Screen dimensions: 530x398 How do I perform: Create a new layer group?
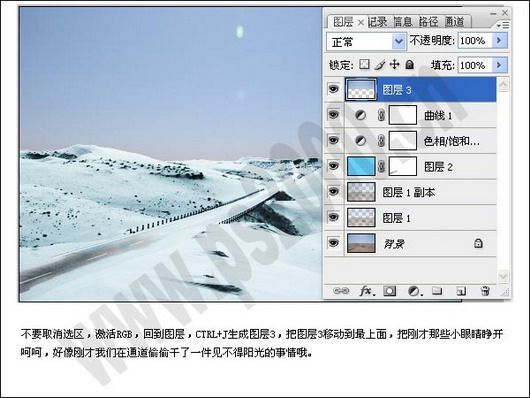click(x=437, y=291)
